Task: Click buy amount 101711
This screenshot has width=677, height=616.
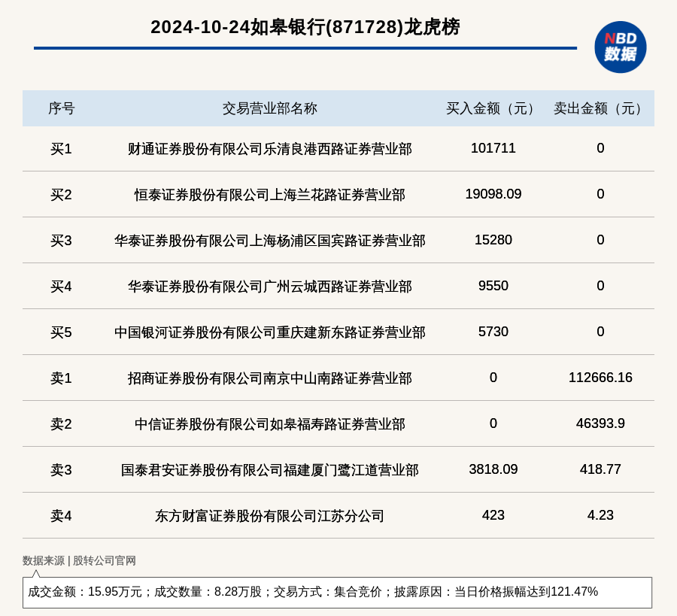Action: tap(493, 148)
